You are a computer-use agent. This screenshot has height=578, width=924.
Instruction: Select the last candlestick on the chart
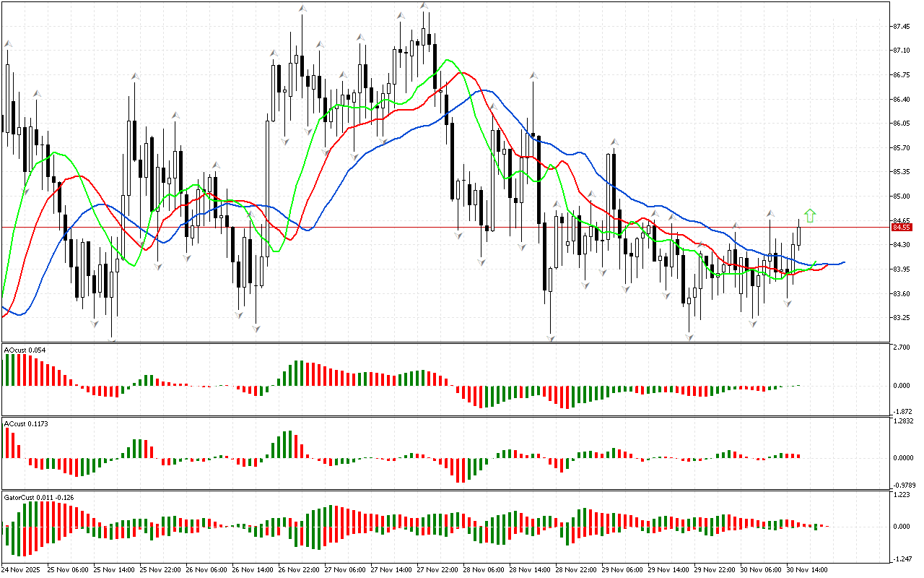click(799, 237)
